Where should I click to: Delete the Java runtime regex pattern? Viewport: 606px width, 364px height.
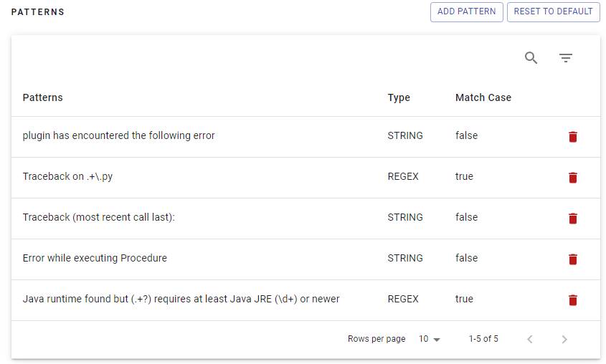click(x=572, y=300)
